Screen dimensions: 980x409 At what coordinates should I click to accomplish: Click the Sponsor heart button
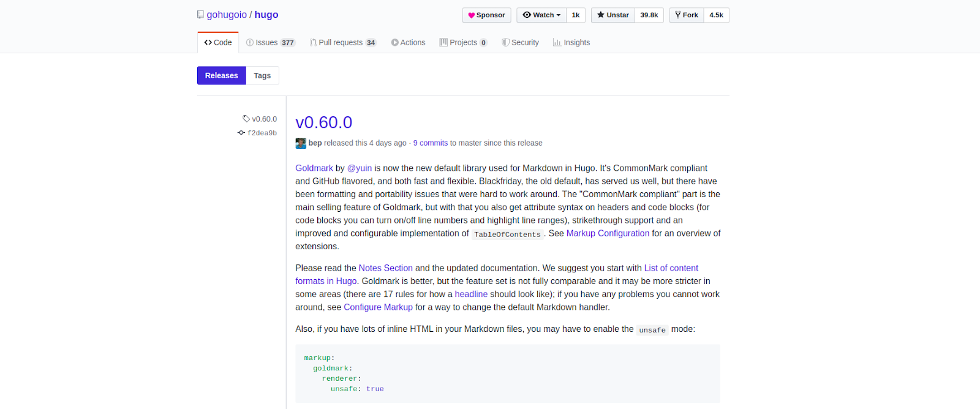[487, 15]
